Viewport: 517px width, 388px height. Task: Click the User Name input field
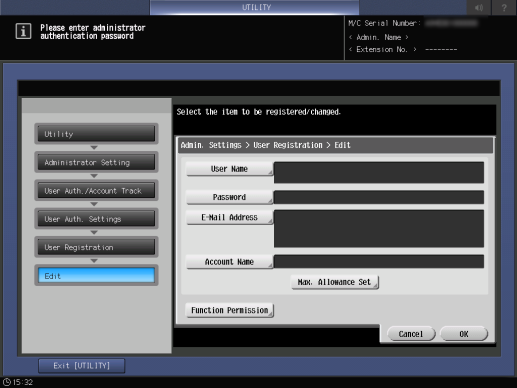(x=379, y=172)
